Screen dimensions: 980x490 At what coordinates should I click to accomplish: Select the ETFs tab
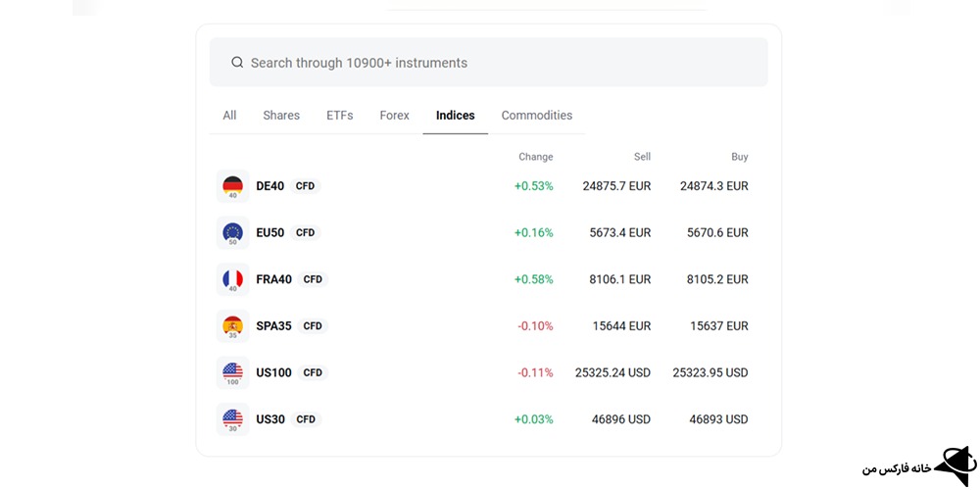tap(339, 116)
